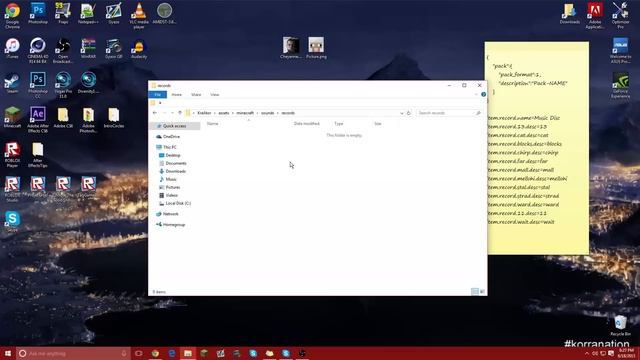Expand the Explorer ribbon chevron

476,94
